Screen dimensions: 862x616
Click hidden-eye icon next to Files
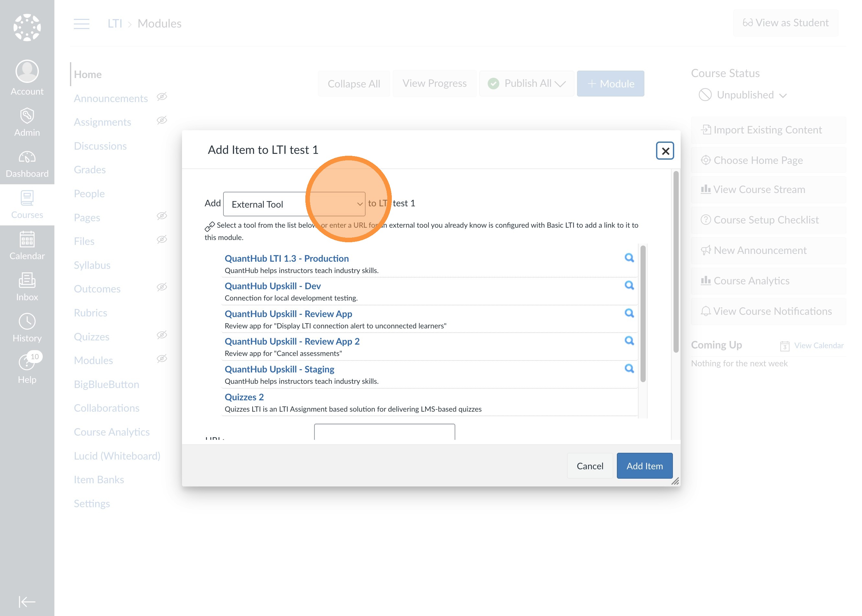tap(162, 239)
